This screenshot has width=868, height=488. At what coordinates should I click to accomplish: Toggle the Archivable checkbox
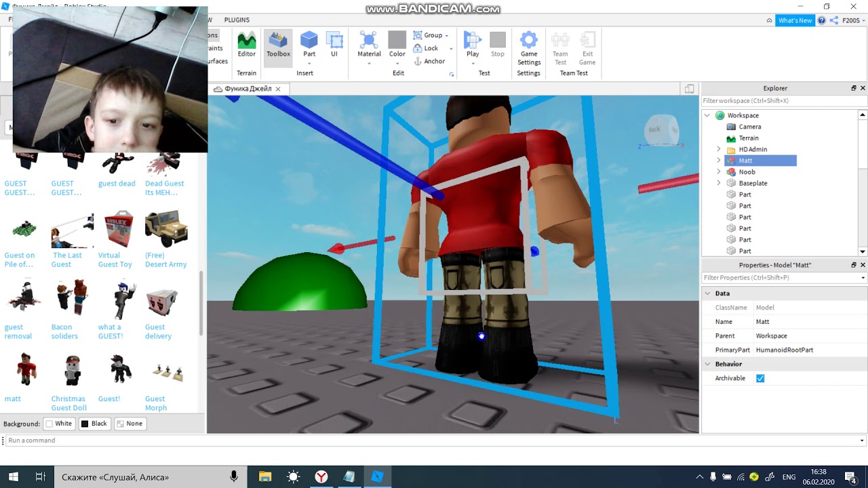click(x=760, y=378)
